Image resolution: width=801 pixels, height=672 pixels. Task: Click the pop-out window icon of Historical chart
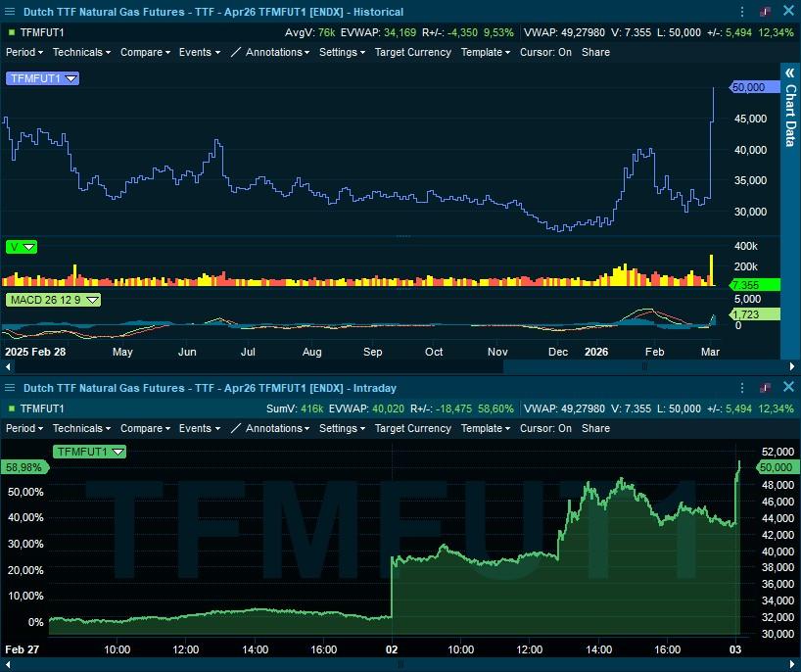(765, 12)
